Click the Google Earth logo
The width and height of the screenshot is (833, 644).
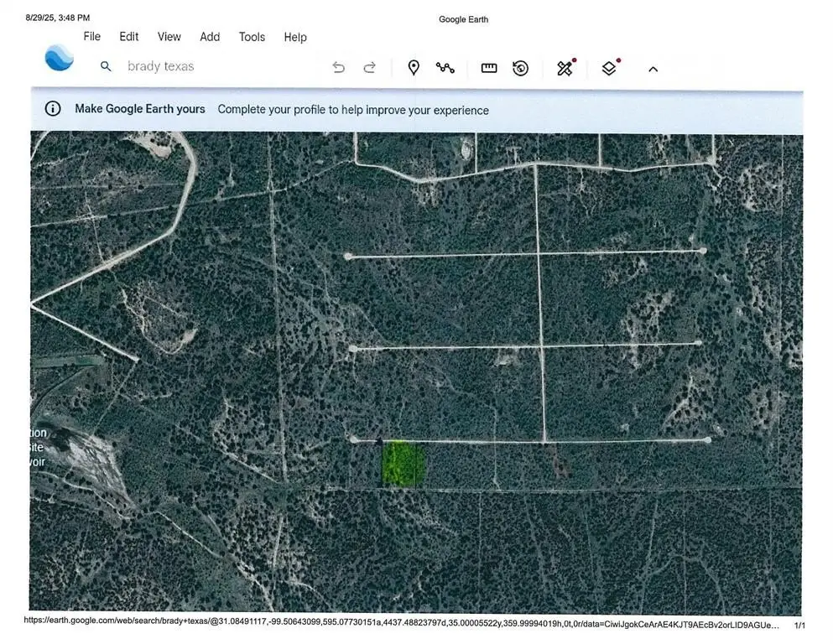59,58
